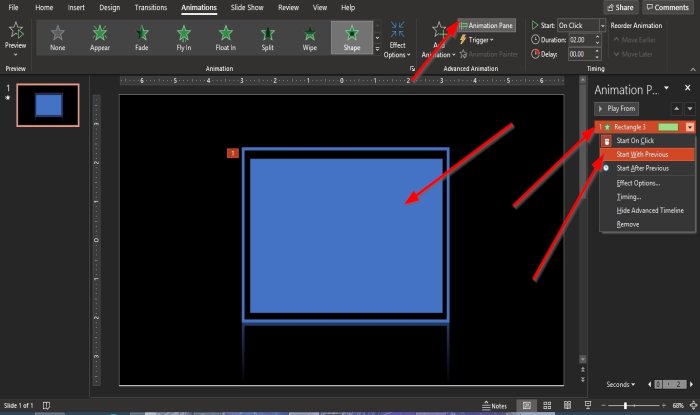Choose the Float In animation

225,38
